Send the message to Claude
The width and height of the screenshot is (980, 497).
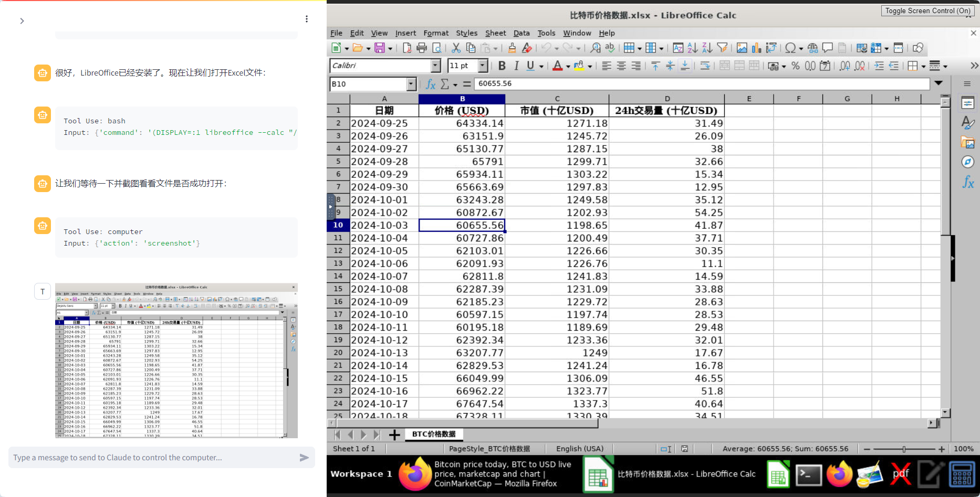point(304,458)
